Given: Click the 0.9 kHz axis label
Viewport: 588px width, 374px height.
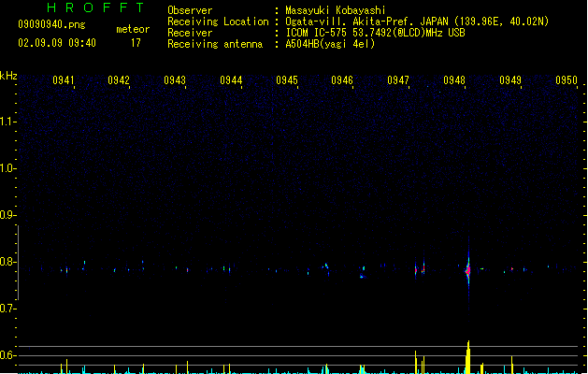Looking at the screenshot, I should click(7, 215).
